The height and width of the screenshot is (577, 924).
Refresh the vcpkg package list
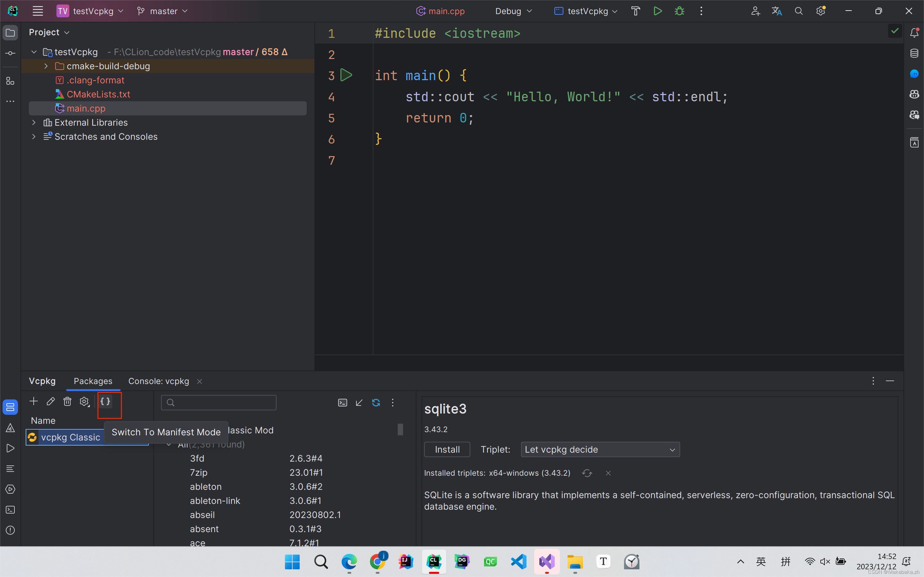click(x=376, y=403)
